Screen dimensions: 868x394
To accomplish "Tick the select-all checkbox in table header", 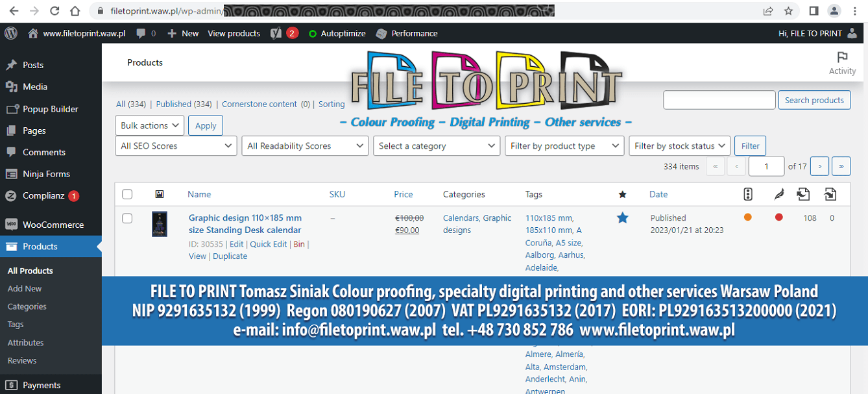I will (x=127, y=194).
